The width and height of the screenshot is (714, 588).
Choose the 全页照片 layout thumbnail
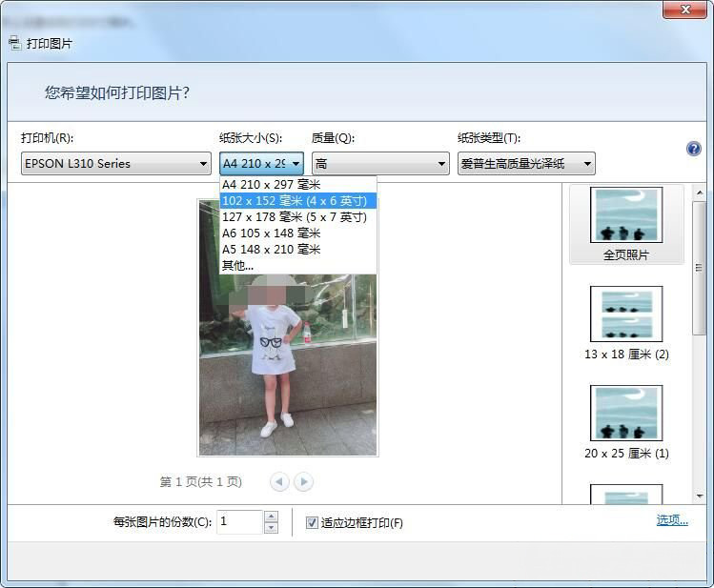[626, 224]
